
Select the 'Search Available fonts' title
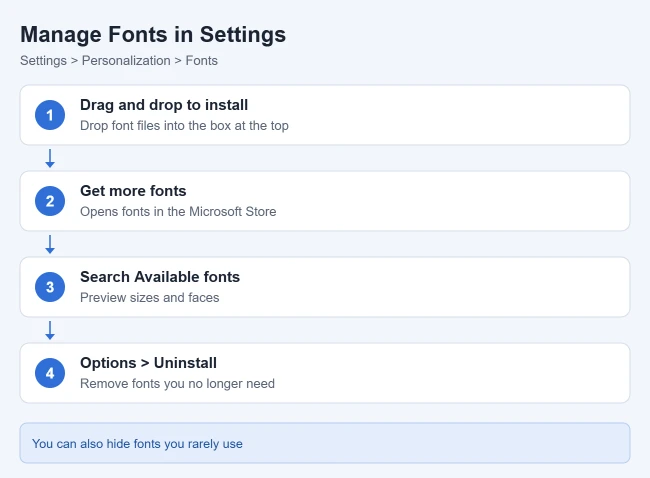point(160,277)
